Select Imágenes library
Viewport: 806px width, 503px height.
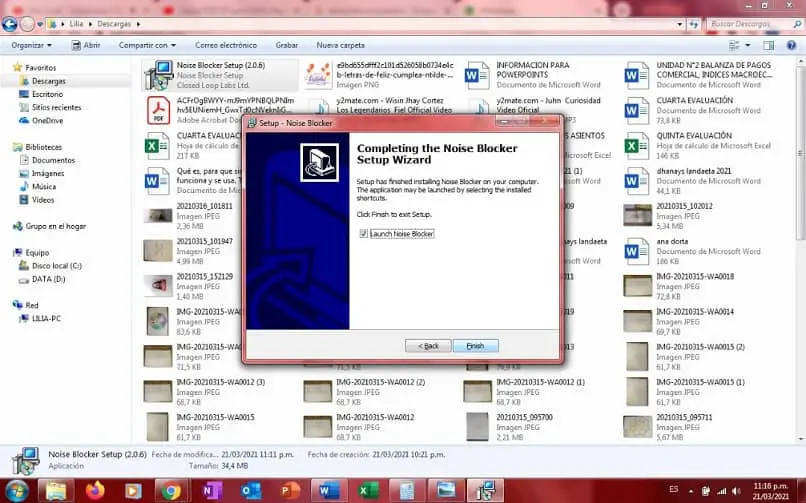(x=47, y=174)
